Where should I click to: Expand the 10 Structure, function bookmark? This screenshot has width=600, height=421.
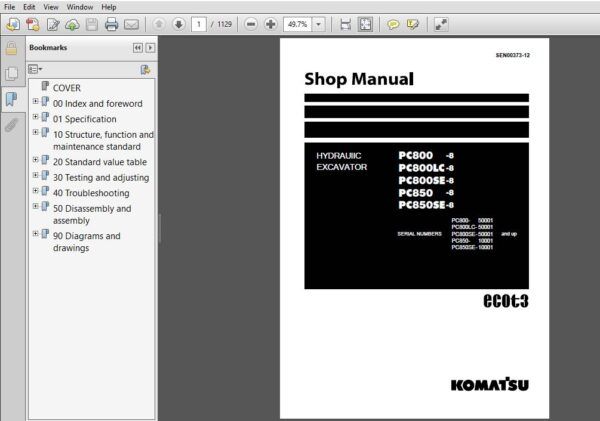(x=36, y=132)
